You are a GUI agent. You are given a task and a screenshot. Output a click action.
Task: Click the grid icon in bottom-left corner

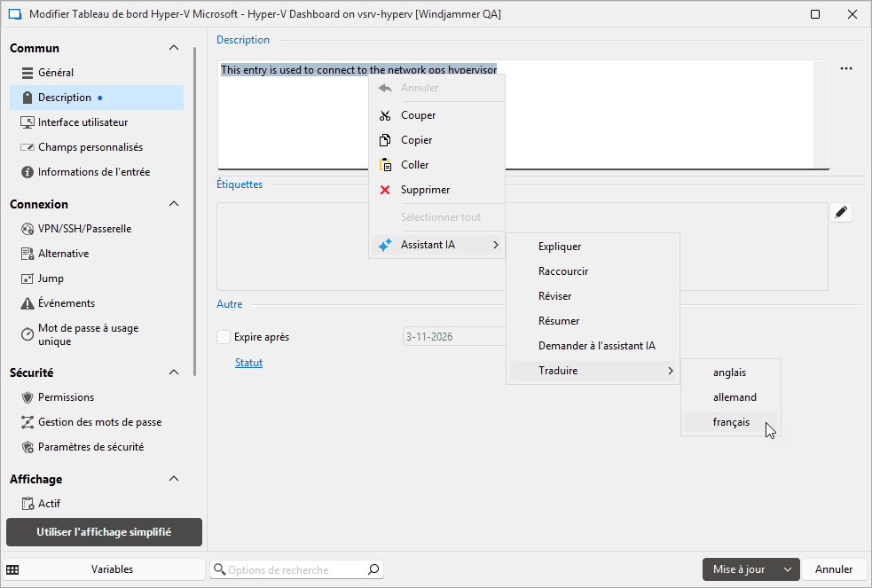tap(13, 569)
